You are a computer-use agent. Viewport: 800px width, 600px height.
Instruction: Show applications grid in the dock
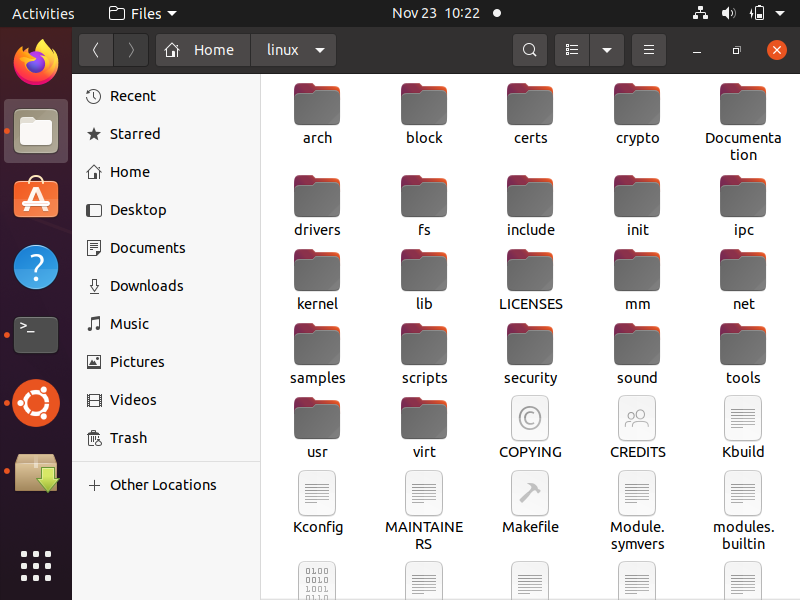coord(36,565)
